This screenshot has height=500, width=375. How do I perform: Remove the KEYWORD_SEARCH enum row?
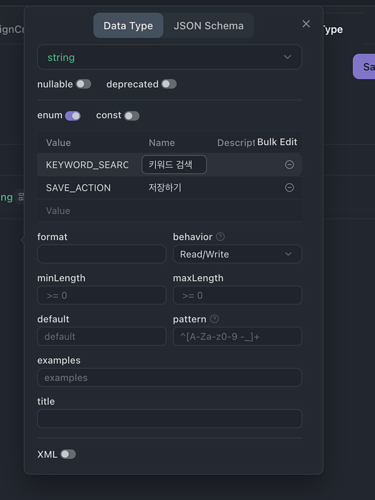[289, 164]
